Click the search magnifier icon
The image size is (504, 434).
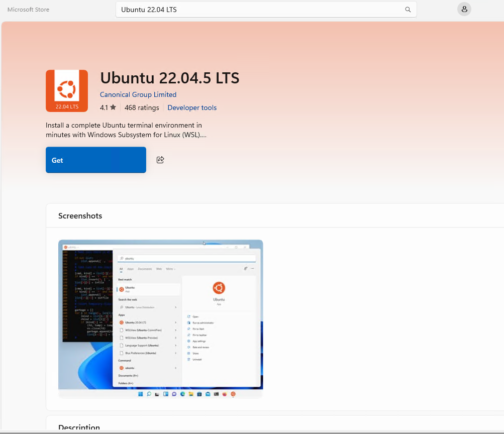pos(408,10)
